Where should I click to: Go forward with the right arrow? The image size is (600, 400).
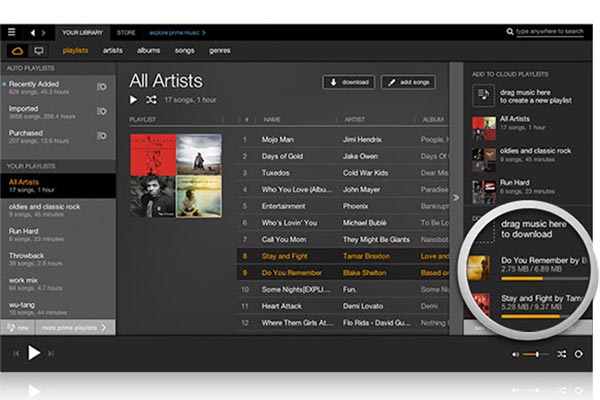pyautogui.click(x=44, y=33)
